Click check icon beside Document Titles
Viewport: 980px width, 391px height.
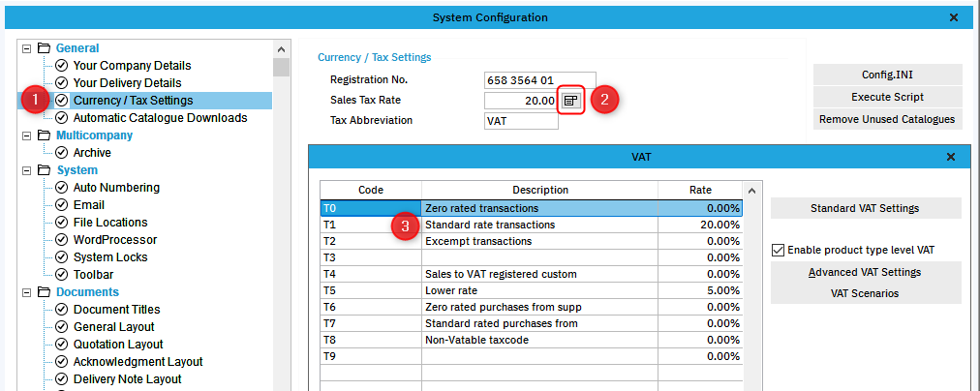tap(62, 310)
